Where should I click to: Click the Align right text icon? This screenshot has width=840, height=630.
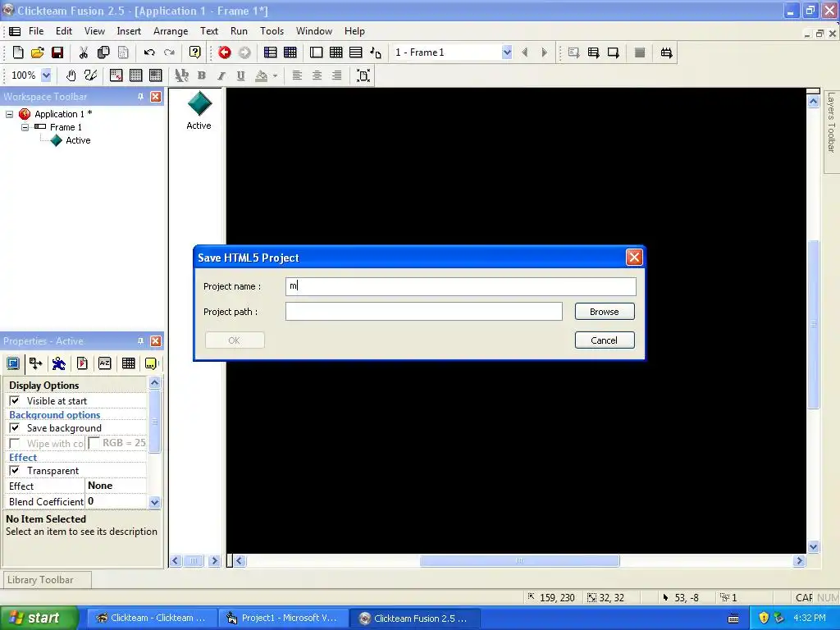[x=336, y=75]
